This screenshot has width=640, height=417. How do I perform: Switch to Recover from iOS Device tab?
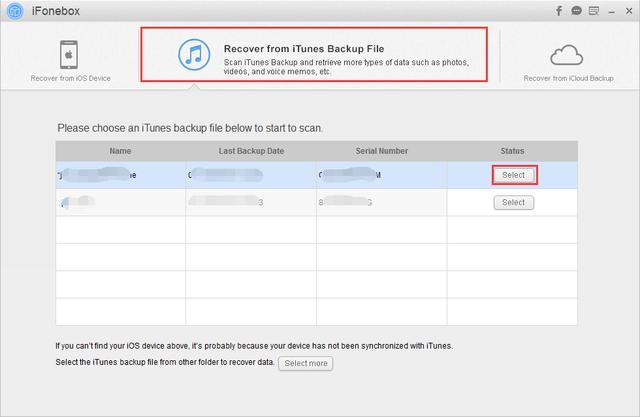tap(70, 60)
